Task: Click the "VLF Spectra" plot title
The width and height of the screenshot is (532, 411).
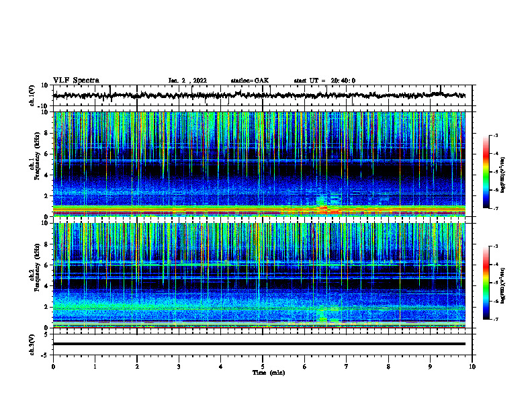Action: tap(77, 81)
